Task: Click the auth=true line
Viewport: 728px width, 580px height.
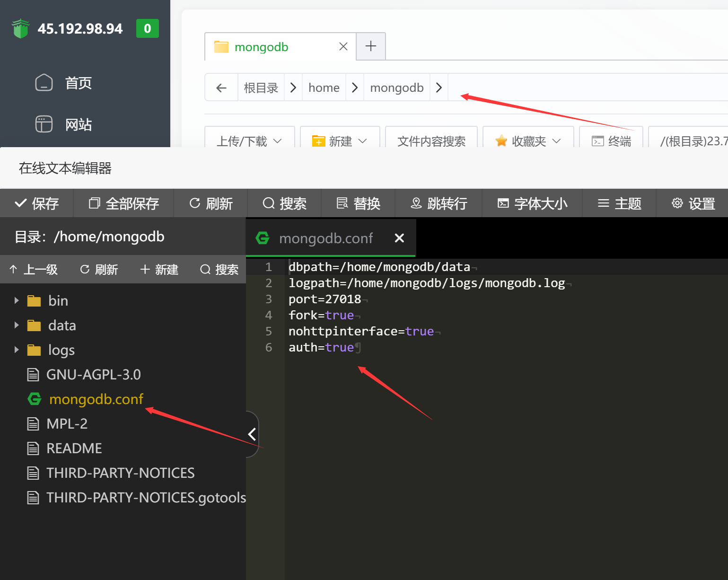Action: (x=321, y=347)
